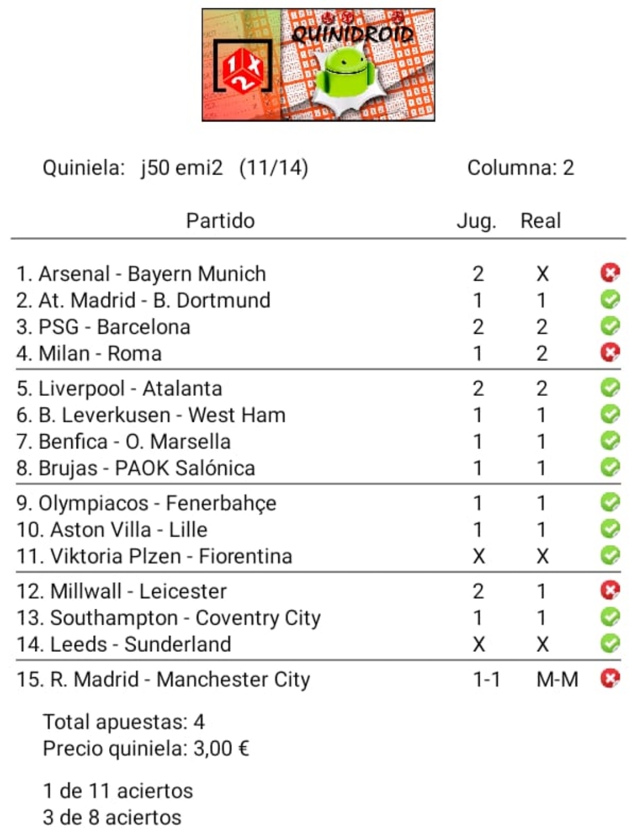This screenshot has height=840, width=637.
Task: Click the Columna: 2 label
Action: pyautogui.click(x=520, y=168)
